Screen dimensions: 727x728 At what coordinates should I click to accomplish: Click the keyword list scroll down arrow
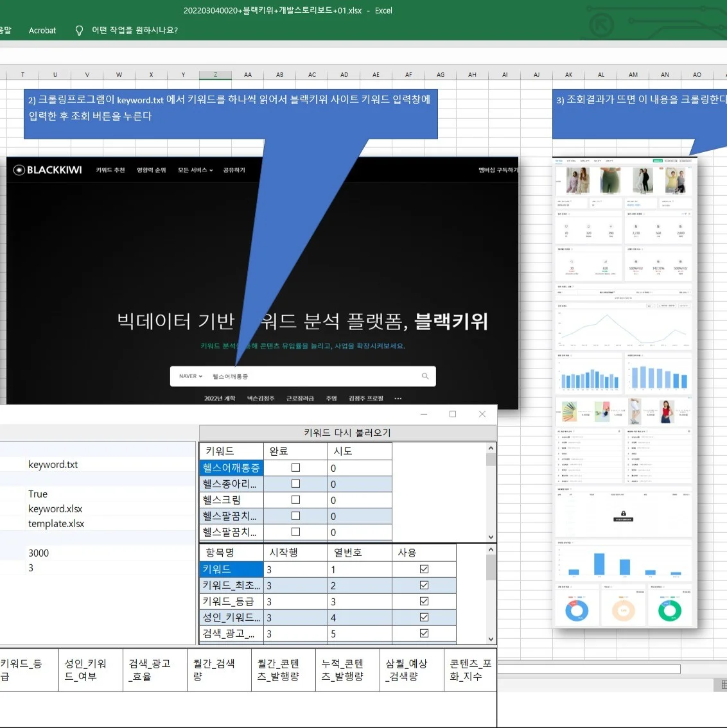tap(491, 537)
